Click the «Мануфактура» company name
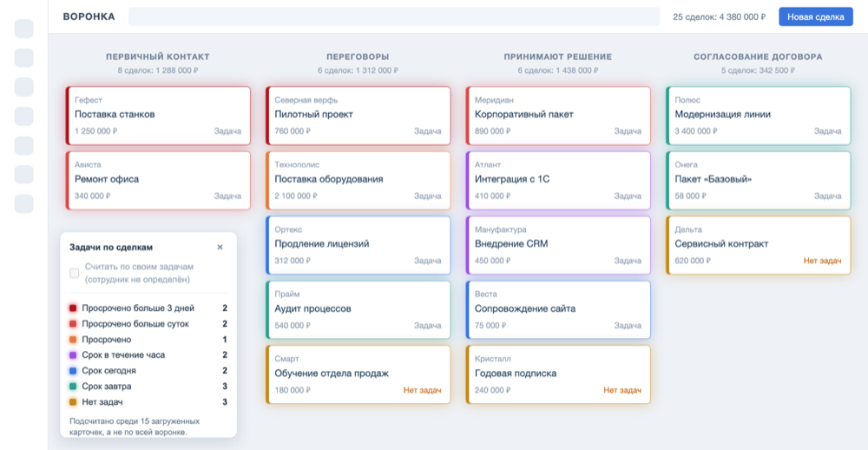 click(501, 229)
